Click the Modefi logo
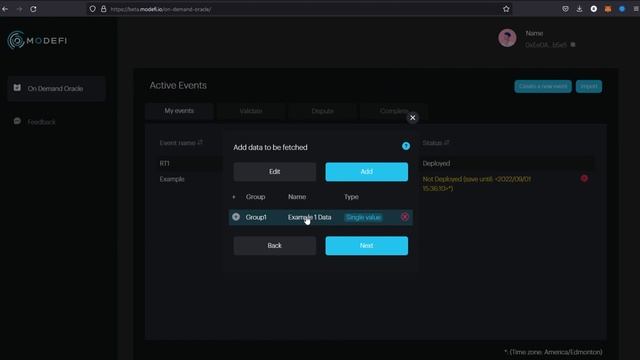The width and height of the screenshot is (640, 360). pos(37,40)
